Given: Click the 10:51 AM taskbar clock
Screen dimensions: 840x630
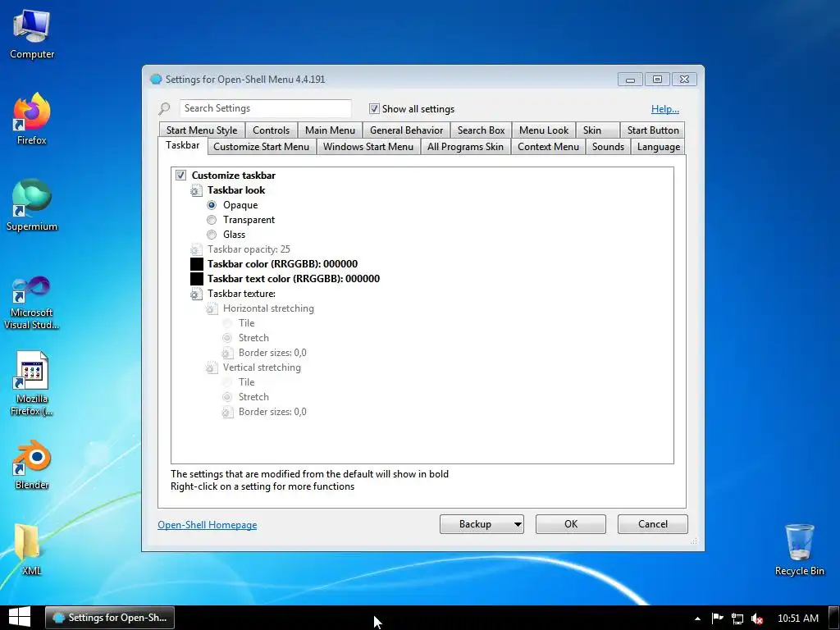Looking at the screenshot, I should 797,619.
